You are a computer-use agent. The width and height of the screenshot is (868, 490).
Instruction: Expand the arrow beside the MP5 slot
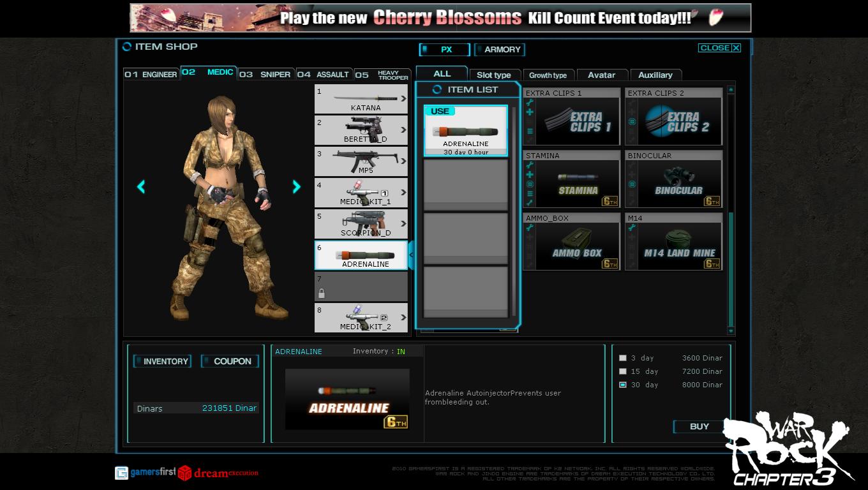pyautogui.click(x=403, y=161)
